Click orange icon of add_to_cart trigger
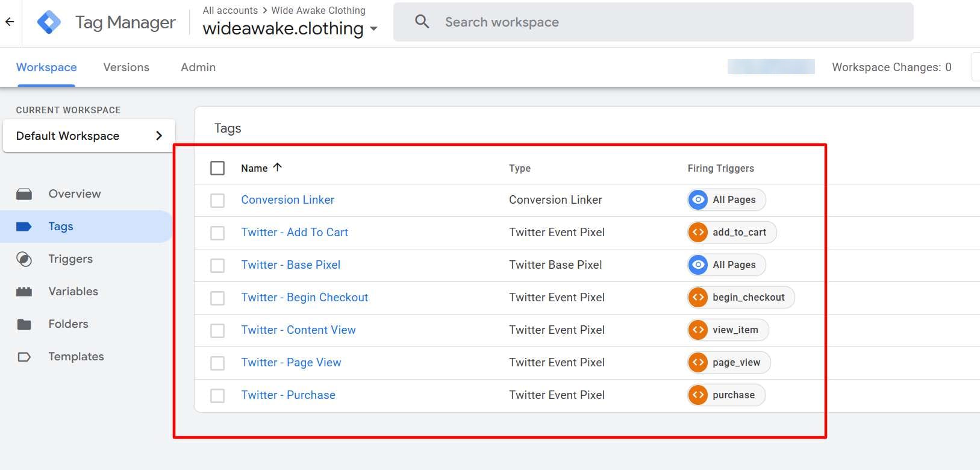Image resolution: width=980 pixels, height=470 pixels. coord(698,232)
